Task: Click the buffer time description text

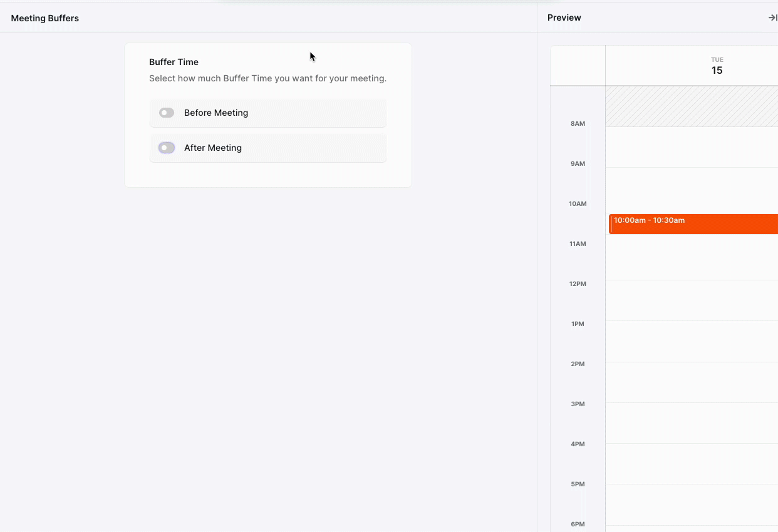Action: tap(267, 79)
